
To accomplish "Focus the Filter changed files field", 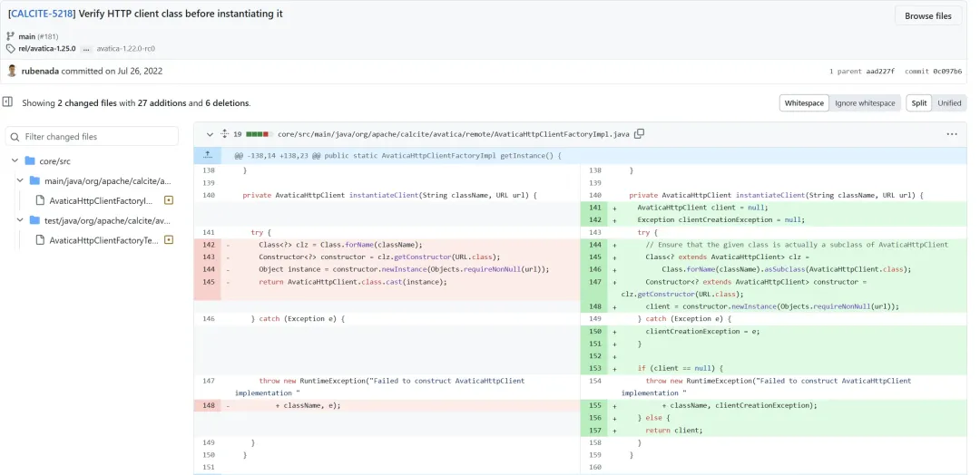I will [x=92, y=137].
